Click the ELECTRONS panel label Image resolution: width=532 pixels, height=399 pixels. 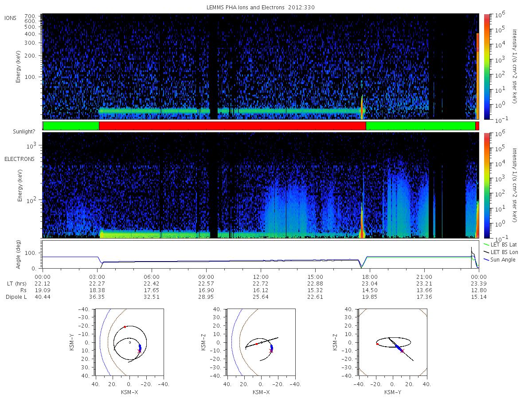[19, 159]
